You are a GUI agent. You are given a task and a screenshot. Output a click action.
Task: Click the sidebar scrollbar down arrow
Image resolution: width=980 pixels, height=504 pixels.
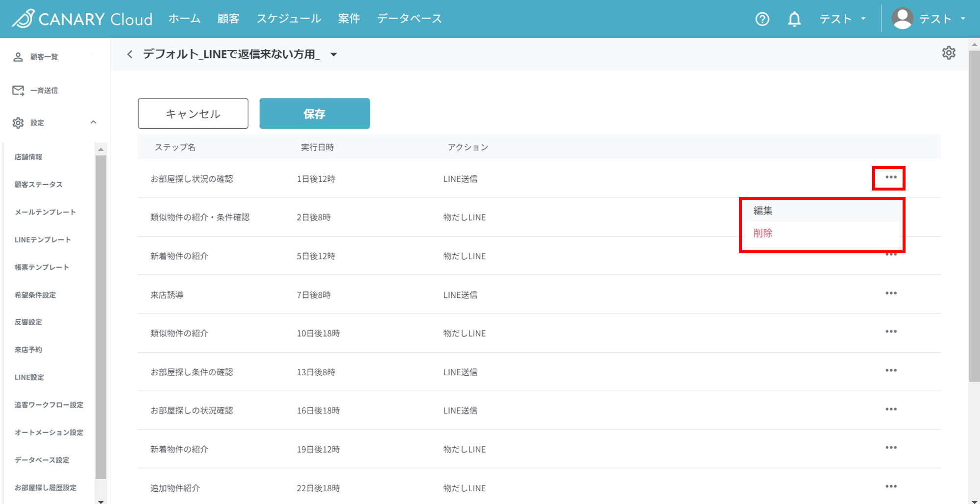coord(101,501)
